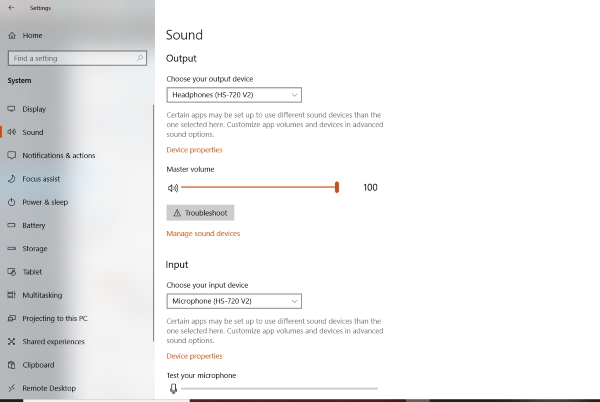
Task: Click the Multitasking icon
Action: click(12, 295)
